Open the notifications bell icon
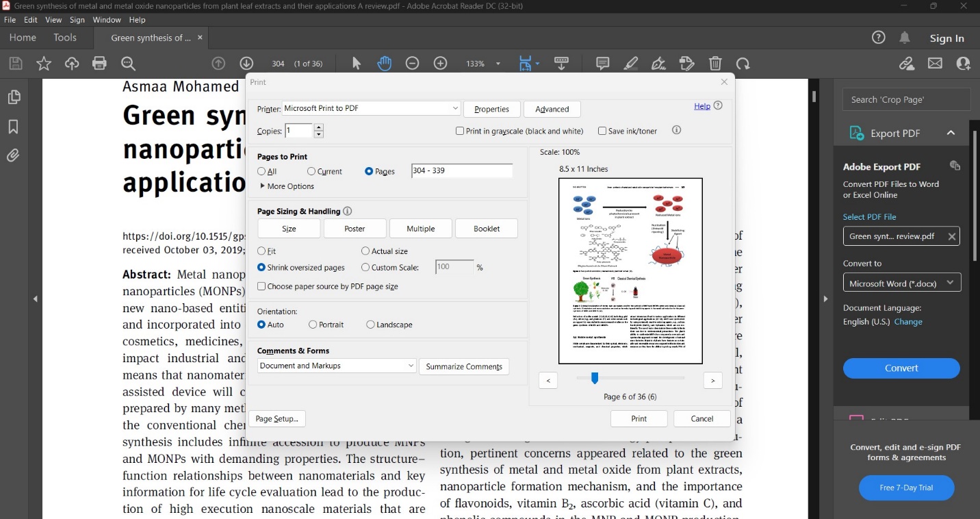The height and width of the screenshot is (519, 980). click(x=905, y=38)
